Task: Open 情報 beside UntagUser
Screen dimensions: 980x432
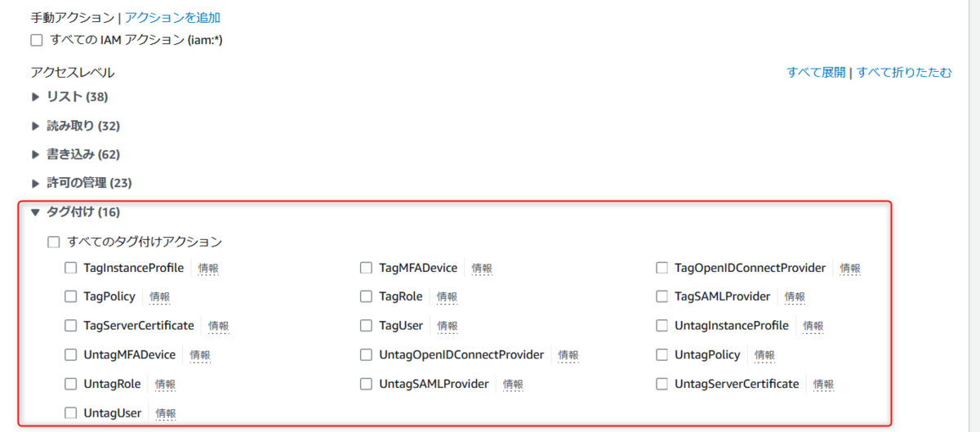Action: [166, 414]
